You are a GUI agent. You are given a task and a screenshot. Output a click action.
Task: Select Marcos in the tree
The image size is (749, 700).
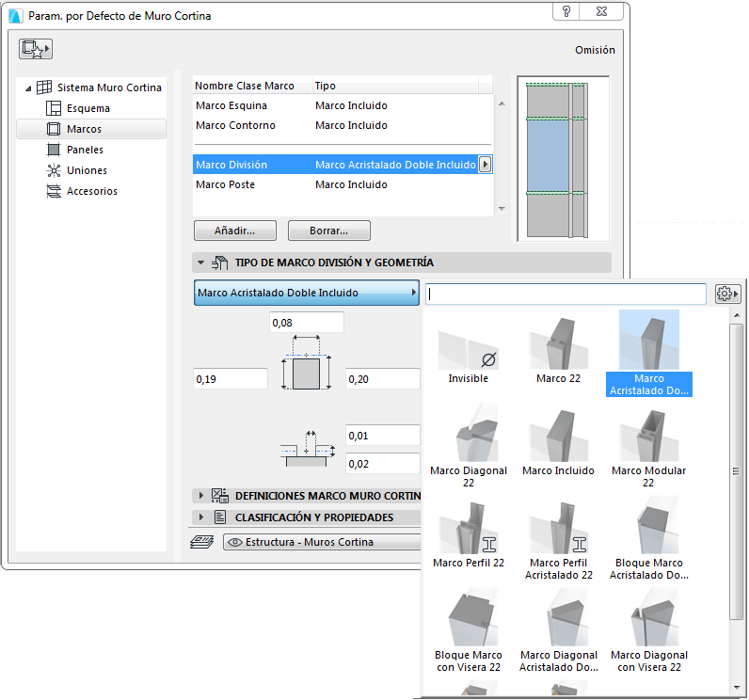pyautogui.click(x=90, y=129)
